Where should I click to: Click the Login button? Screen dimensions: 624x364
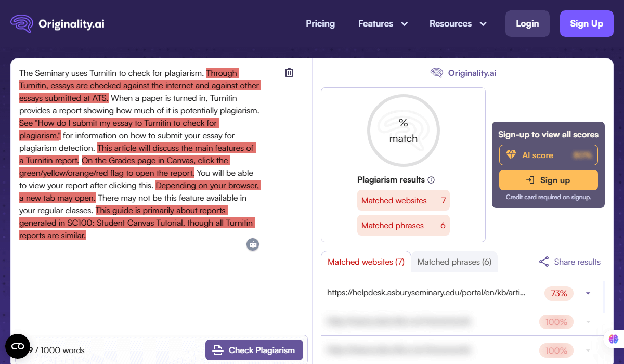click(x=527, y=23)
